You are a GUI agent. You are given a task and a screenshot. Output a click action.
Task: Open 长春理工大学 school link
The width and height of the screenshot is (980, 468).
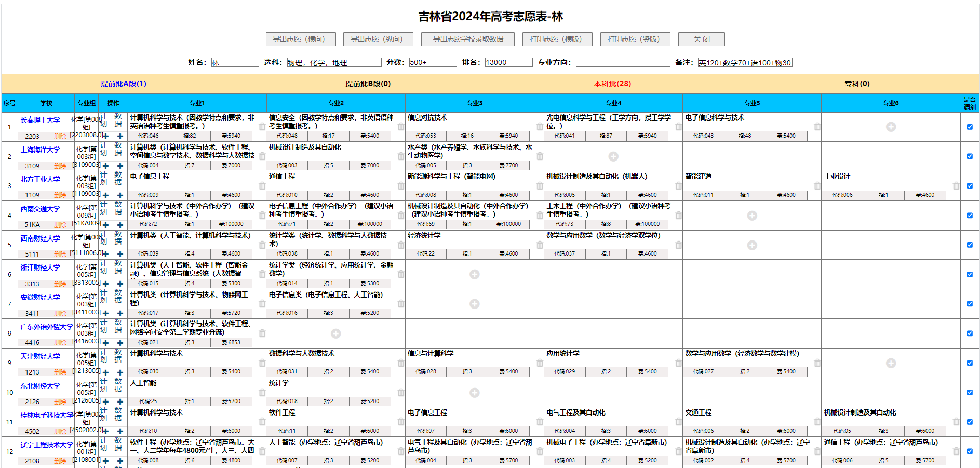click(x=40, y=120)
